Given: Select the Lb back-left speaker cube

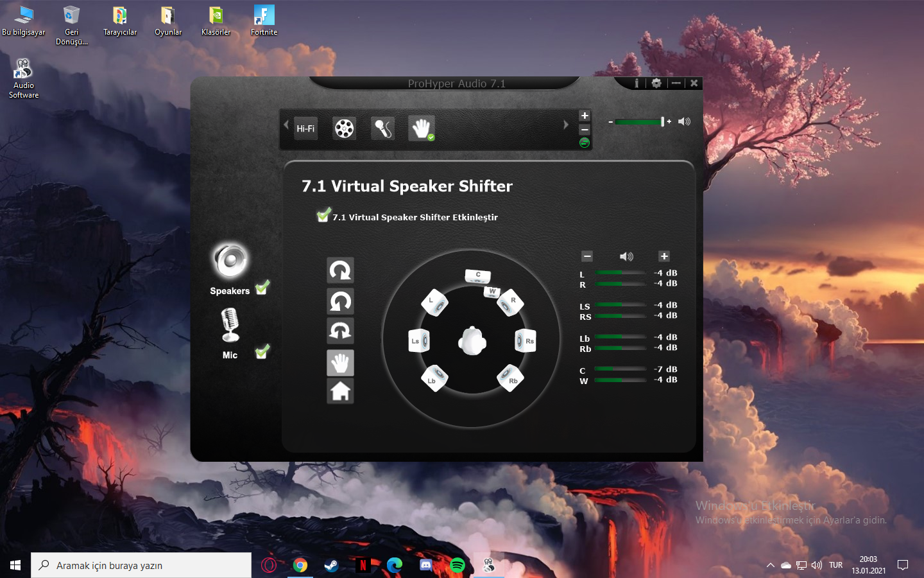Looking at the screenshot, I should (x=434, y=378).
